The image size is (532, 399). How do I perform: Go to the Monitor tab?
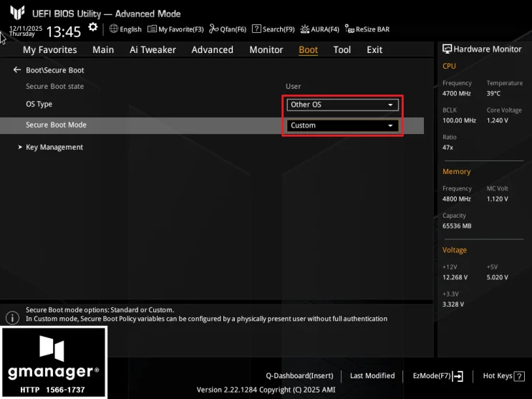(x=266, y=50)
